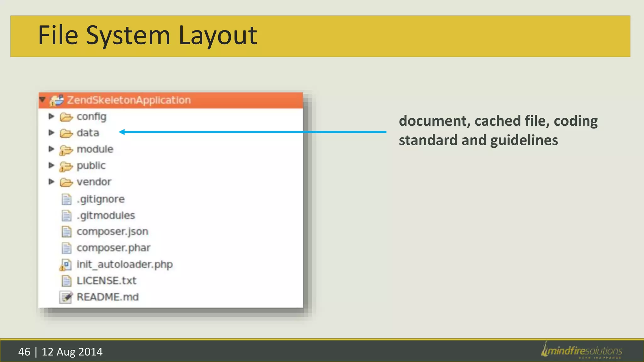Click the vendor folder icon
Image resolution: width=644 pixels, height=362 pixels.
66,182
